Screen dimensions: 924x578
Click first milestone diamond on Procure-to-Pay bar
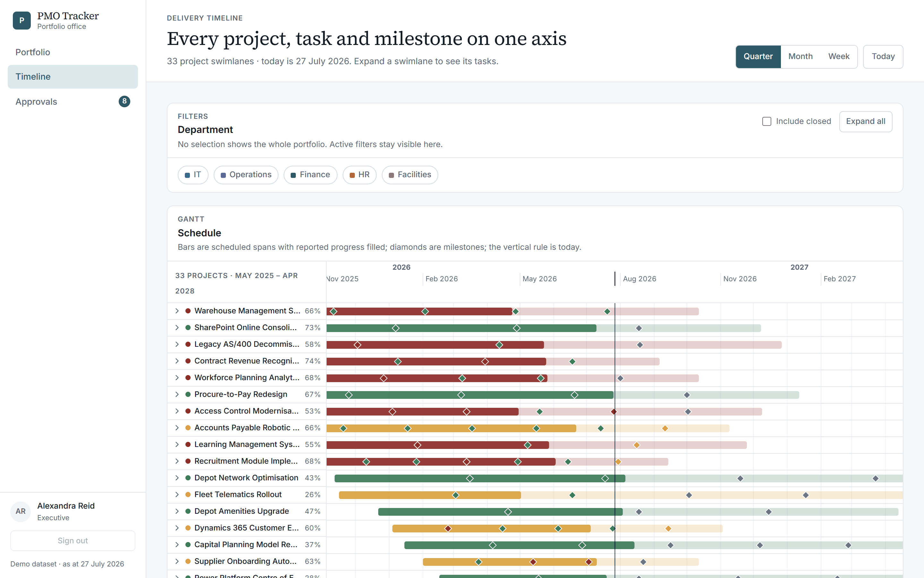tap(349, 395)
